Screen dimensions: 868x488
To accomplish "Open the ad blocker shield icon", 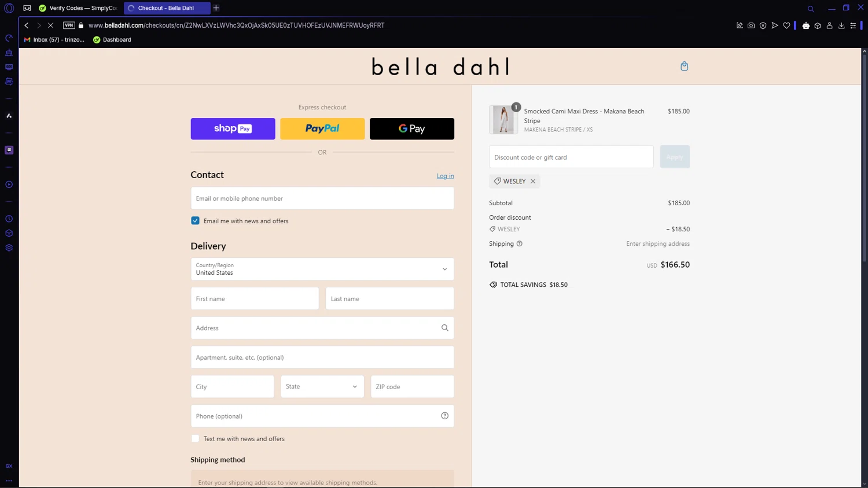I will pos(763,25).
